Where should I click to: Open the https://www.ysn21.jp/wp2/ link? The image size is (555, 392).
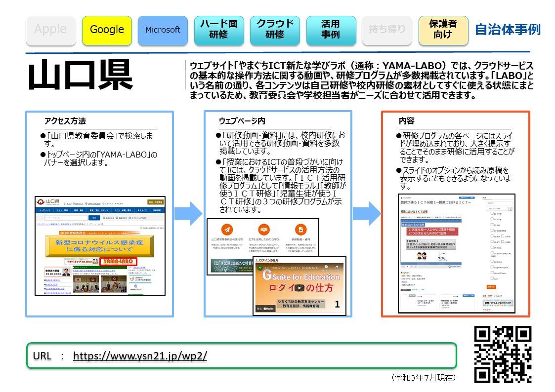140,355
